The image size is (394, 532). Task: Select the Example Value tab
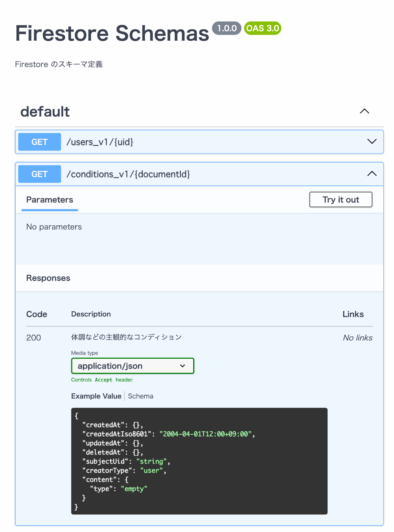coord(96,396)
